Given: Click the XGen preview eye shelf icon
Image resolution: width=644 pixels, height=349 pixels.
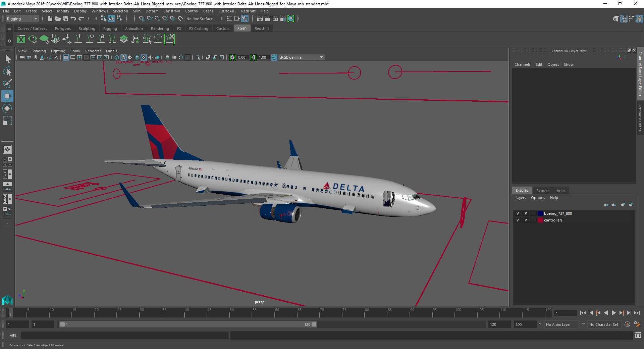Looking at the screenshot, I should pyautogui.click(x=33, y=39).
